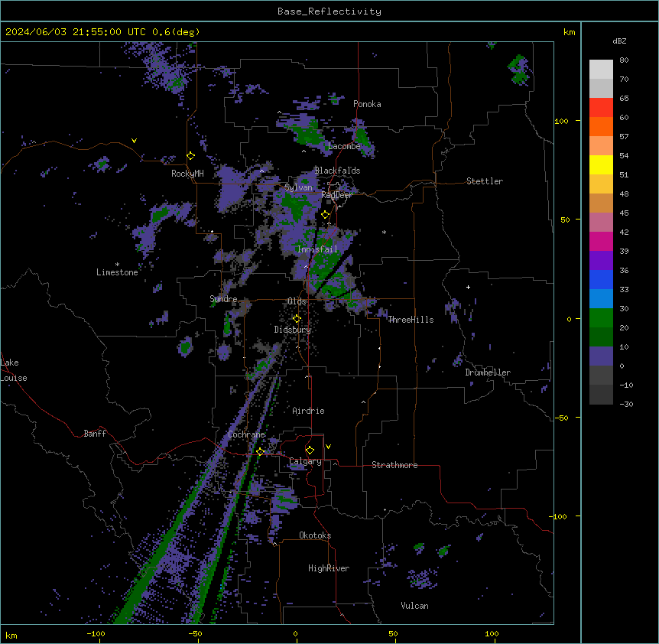
Task: Click the yellow diamond marker above Didsbury
Action: click(297, 319)
